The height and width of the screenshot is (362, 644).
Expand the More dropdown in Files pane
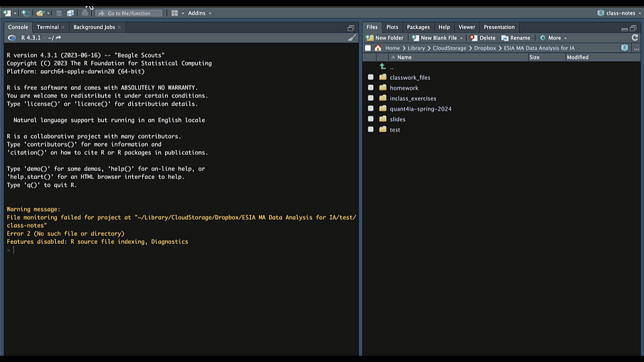[553, 38]
